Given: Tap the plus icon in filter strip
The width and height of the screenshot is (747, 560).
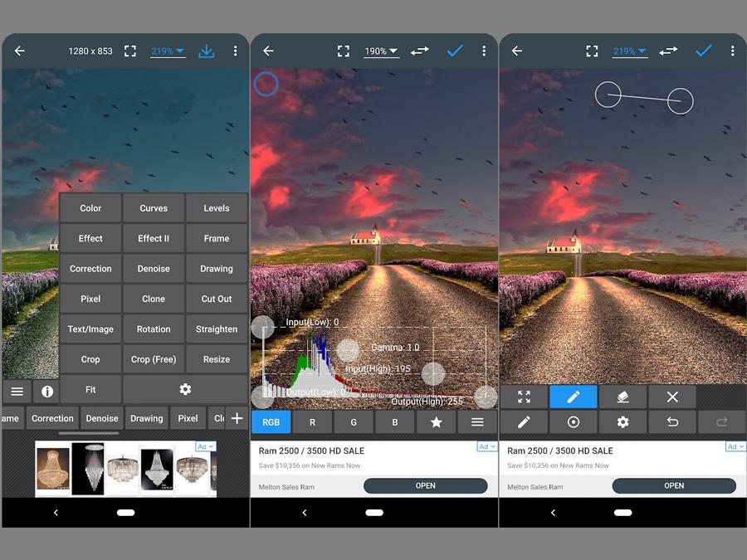Looking at the screenshot, I should (x=237, y=418).
